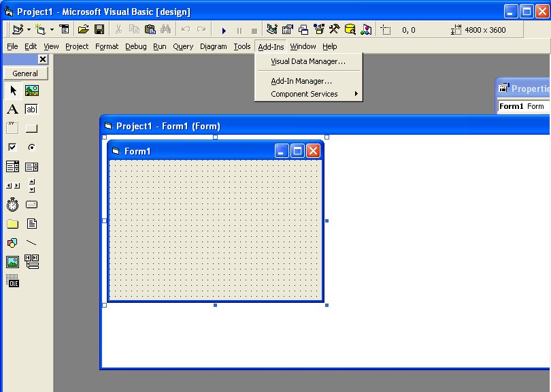Select the TextBox control (abl icon)

(31, 110)
